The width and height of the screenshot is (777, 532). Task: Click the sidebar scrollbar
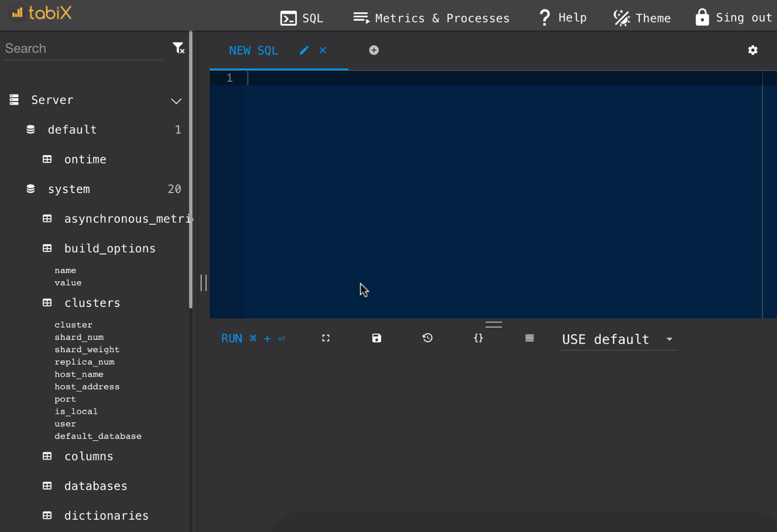tap(191, 170)
